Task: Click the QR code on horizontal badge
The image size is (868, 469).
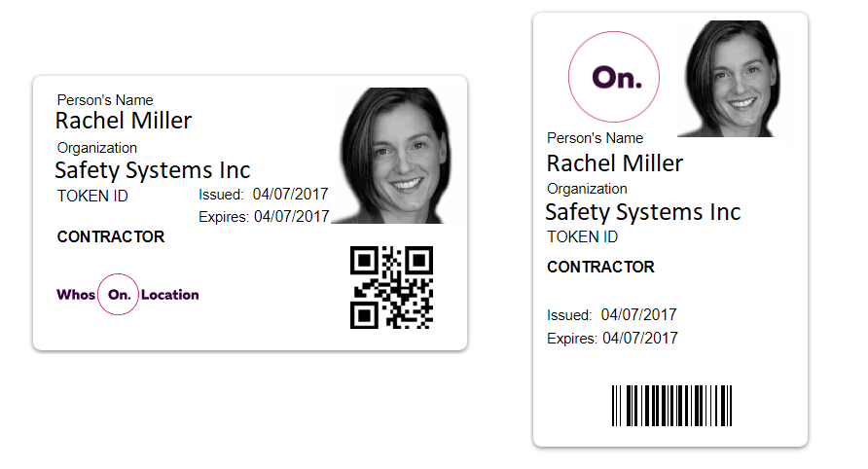Action: (391, 287)
